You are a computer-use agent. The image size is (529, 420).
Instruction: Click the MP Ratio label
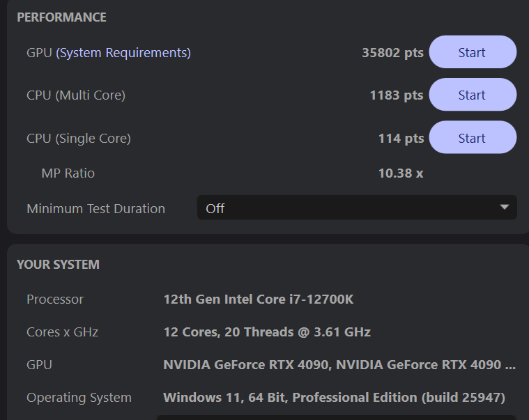pos(68,173)
